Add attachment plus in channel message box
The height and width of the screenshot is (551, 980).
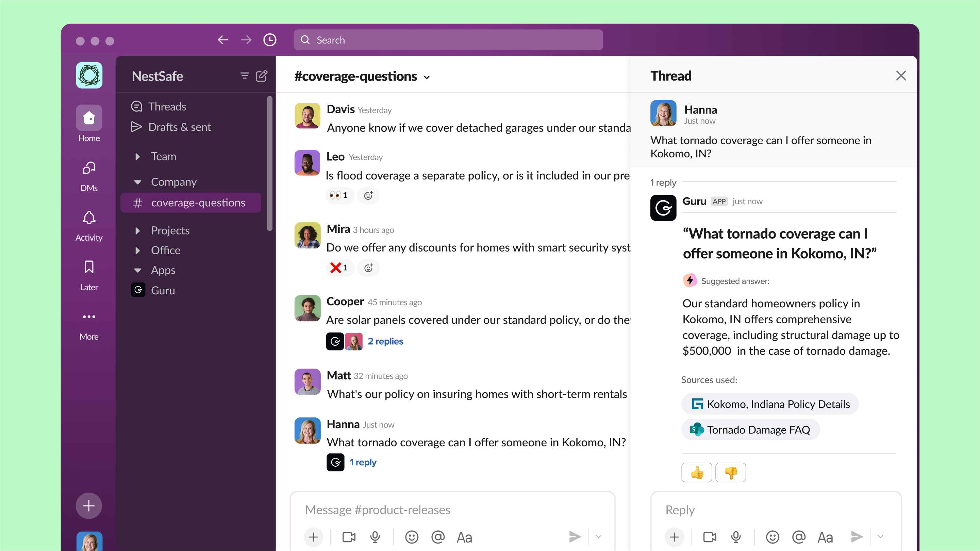(314, 537)
